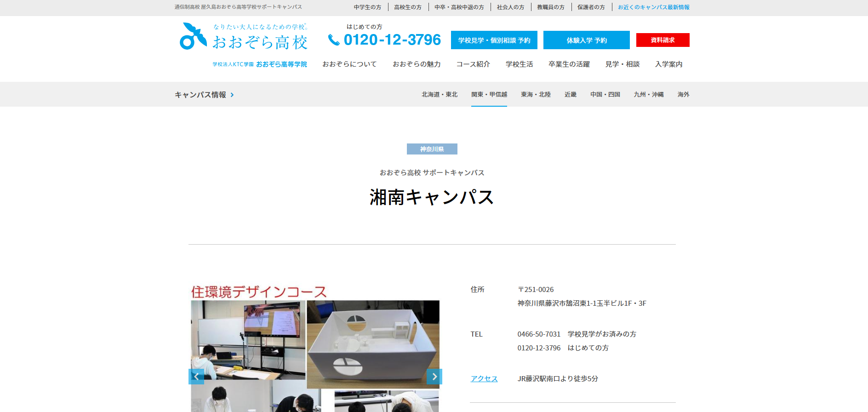Open the おおぞらについて menu item
Image resolution: width=868 pixels, height=412 pixels.
[x=349, y=64]
